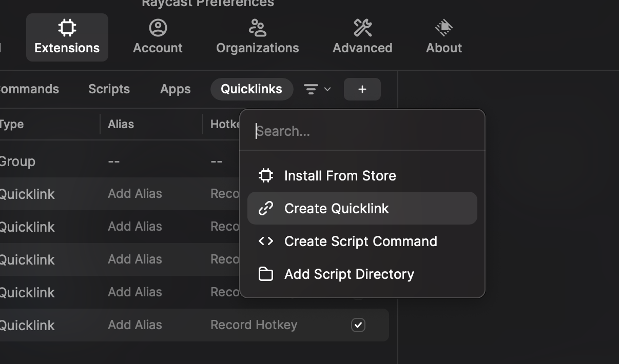The width and height of the screenshot is (619, 364).
Task: Go to the Advanced tab
Action: click(362, 37)
